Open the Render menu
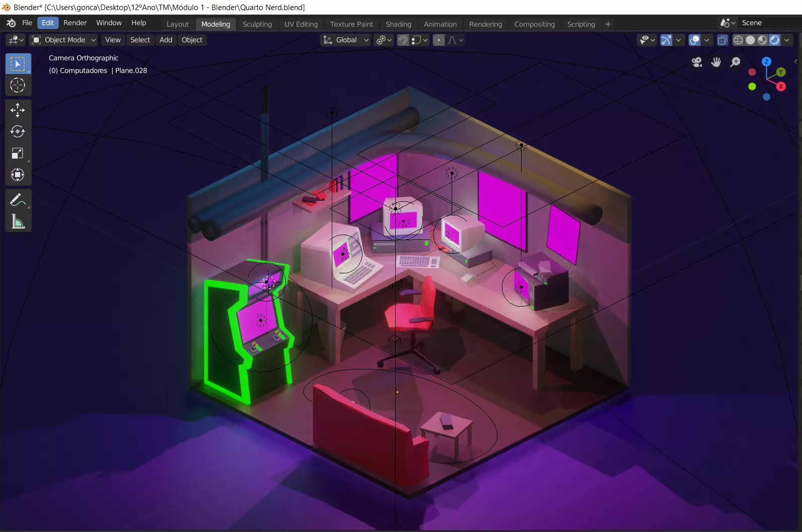The width and height of the screenshot is (802, 532). pos(75,23)
